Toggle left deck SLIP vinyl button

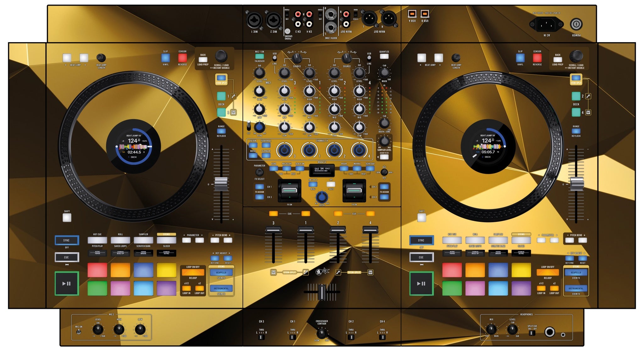(x=165, y=58)
